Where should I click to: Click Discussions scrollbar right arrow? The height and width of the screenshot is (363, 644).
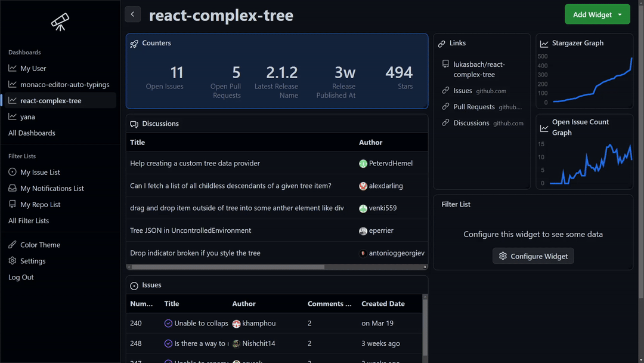[x=425, y=267]
